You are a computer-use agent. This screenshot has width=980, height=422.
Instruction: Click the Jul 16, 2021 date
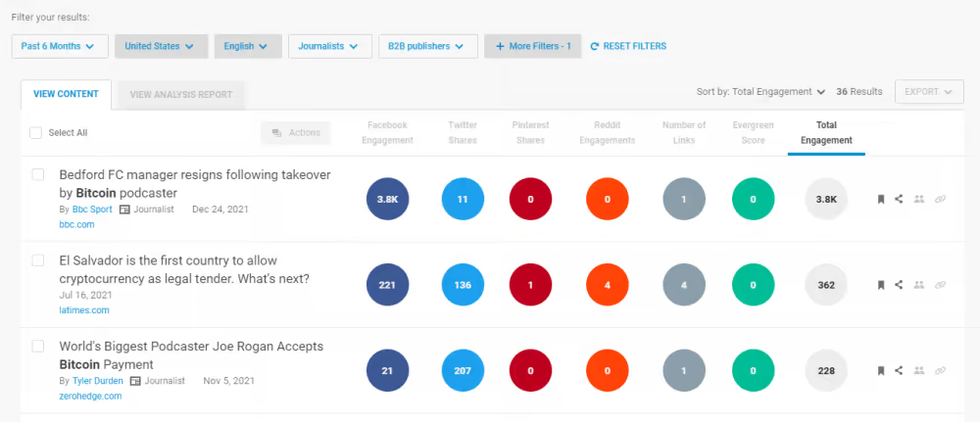click(85, 296)
